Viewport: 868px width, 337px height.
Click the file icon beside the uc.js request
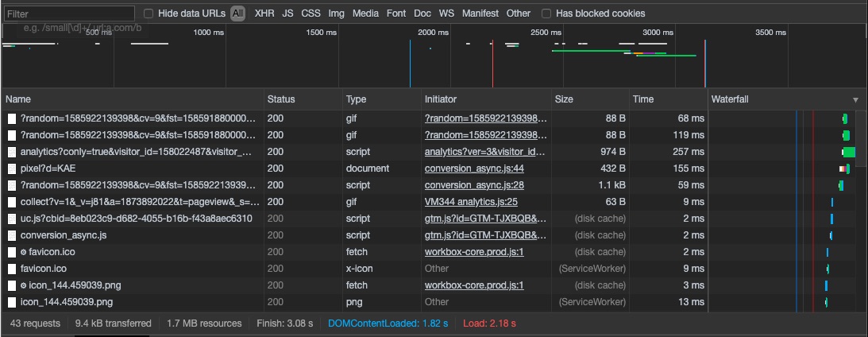12,219
